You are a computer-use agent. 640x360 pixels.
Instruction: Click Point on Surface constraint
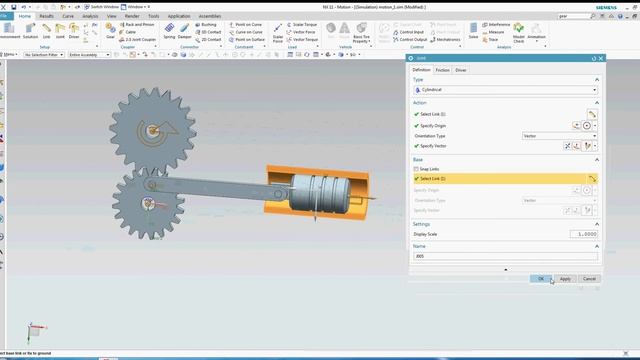pyautogui.click(x=247, y=40)
